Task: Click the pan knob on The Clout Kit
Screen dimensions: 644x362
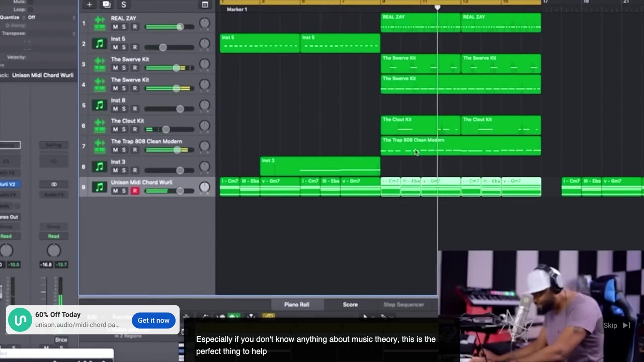Action: (x=204, y=126)
